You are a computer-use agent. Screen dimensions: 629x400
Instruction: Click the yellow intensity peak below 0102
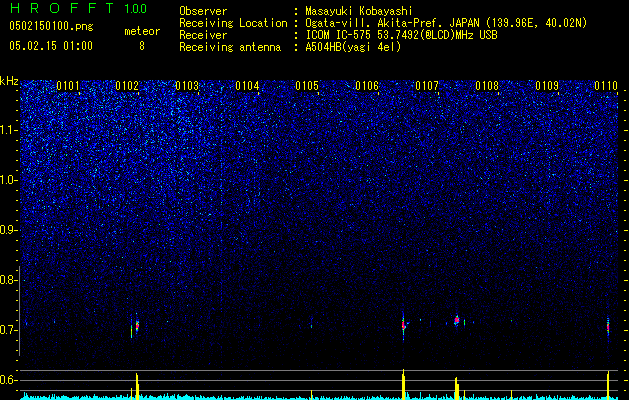click(x=137, y=386)
